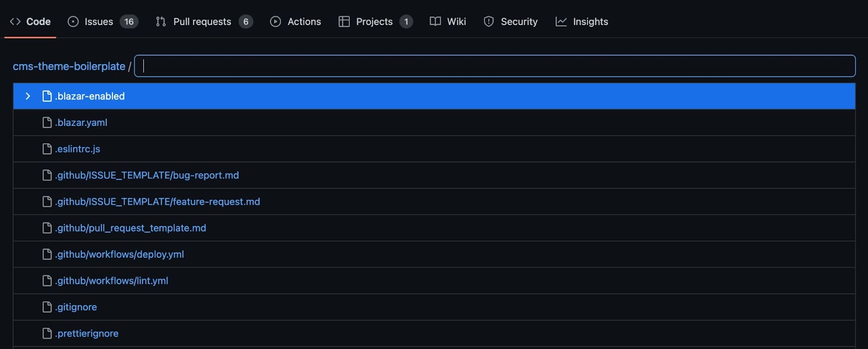The height and width of the screenshot is (349, 868).
Task: Click the Actions play-circle icon
Action: (275, 21)
